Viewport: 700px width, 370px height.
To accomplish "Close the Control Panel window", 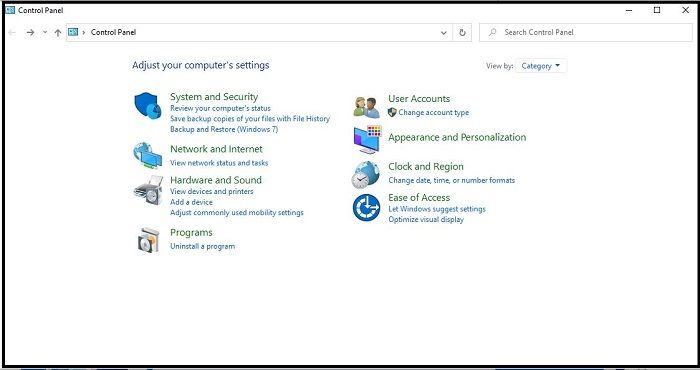I will tap(685, 10).
